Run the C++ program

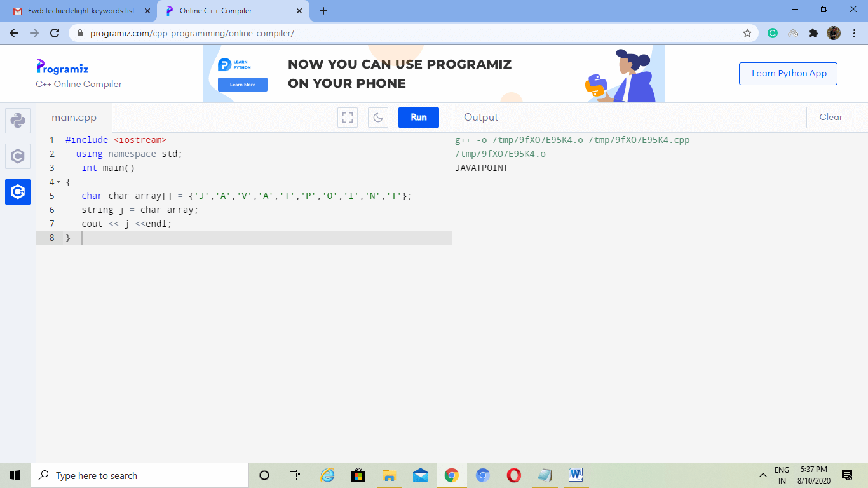(x=419, y=118)
